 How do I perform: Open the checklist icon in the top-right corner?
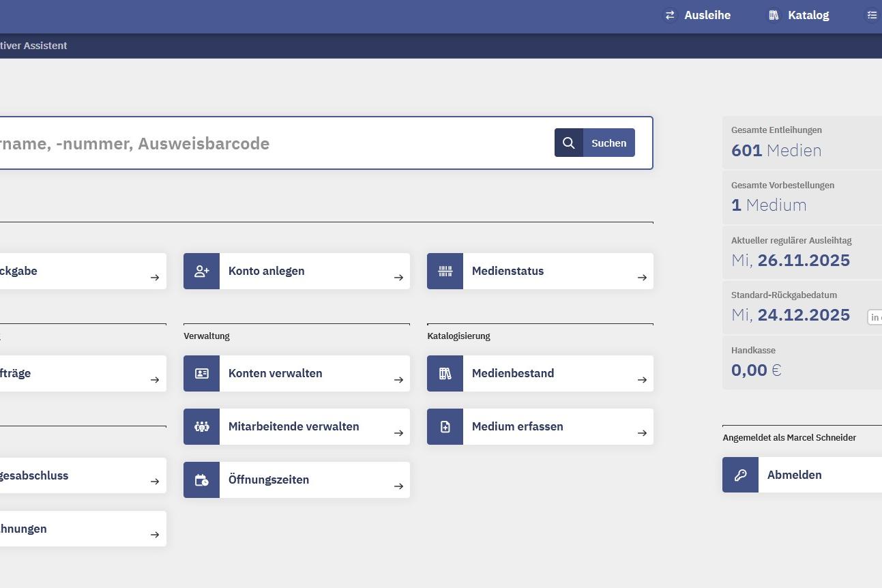point(872,14)
